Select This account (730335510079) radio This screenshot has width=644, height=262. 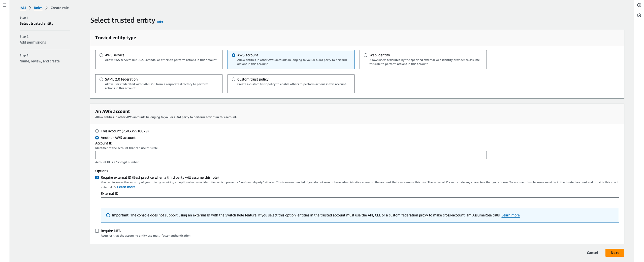(x=97, y=131)
